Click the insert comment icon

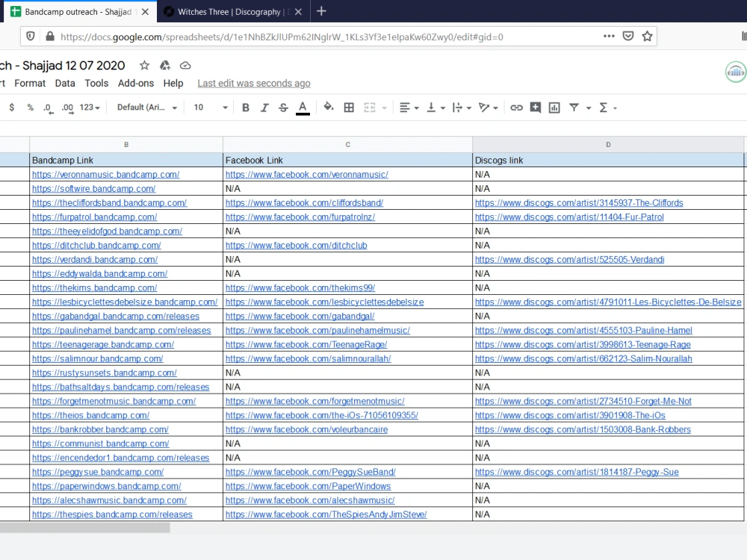tap(536, 108)
